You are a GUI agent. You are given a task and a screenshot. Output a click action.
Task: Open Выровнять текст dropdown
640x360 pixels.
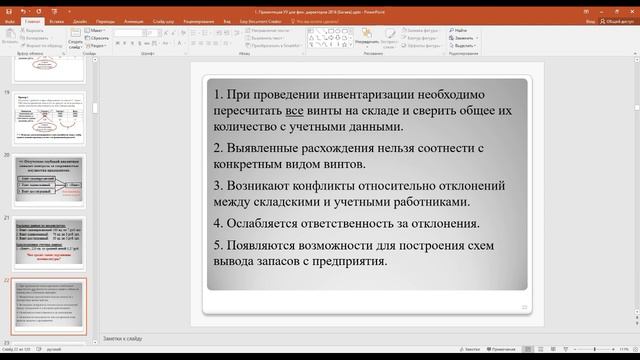[x=264, y=38]
